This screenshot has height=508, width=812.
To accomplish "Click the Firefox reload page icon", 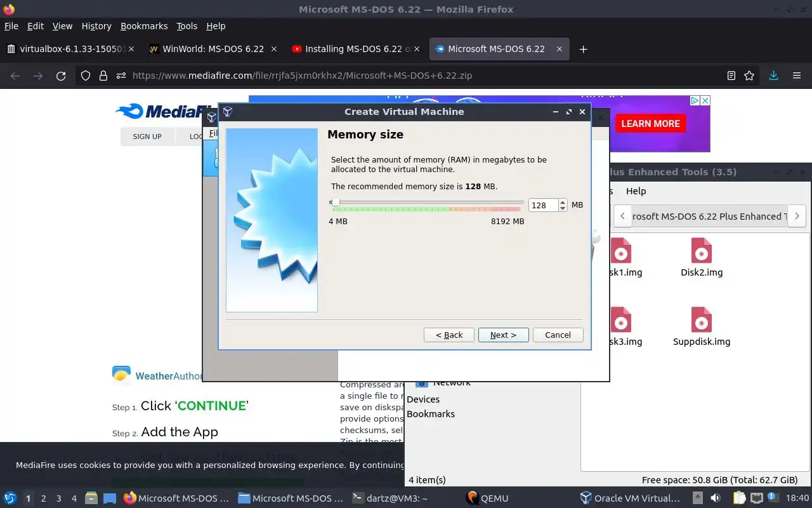I will point(61,76).
